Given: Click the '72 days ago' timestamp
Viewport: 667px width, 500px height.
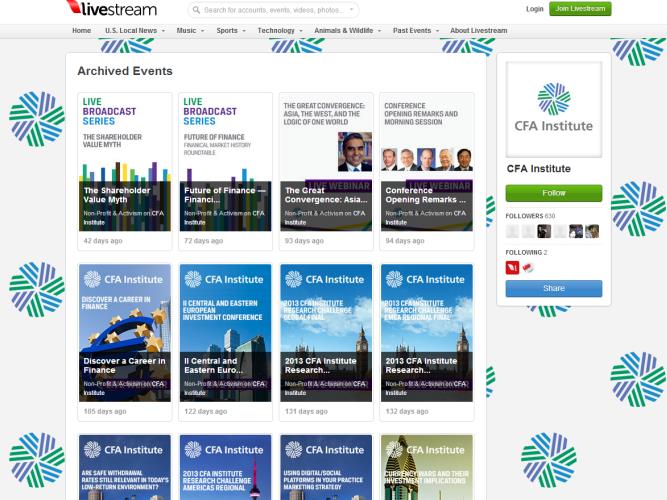Looking at the screenshot, I should click(203, 241).
